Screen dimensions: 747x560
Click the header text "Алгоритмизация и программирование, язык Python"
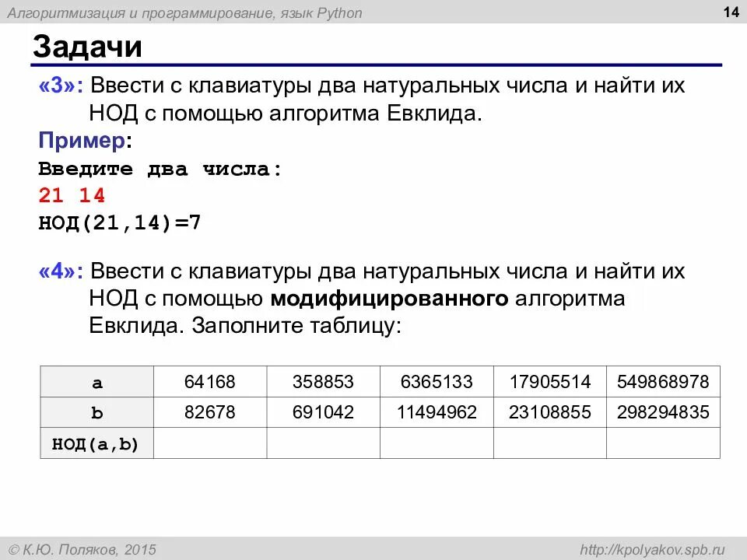(x=185, y=13)
